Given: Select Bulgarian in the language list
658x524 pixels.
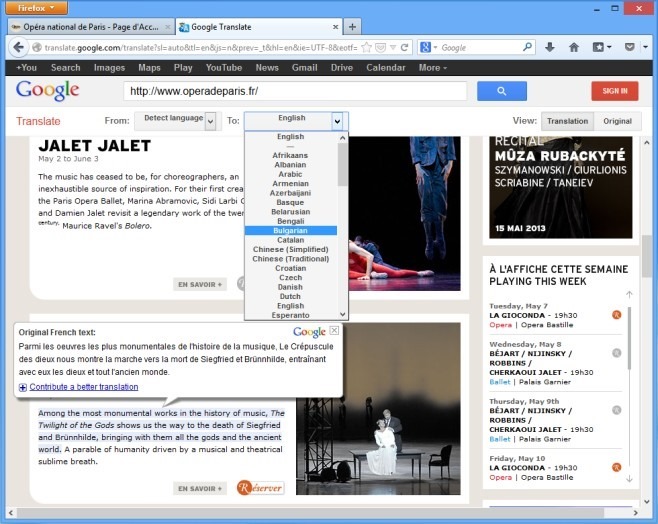Looking at the screenshot, I should click(x=290, y=230).
